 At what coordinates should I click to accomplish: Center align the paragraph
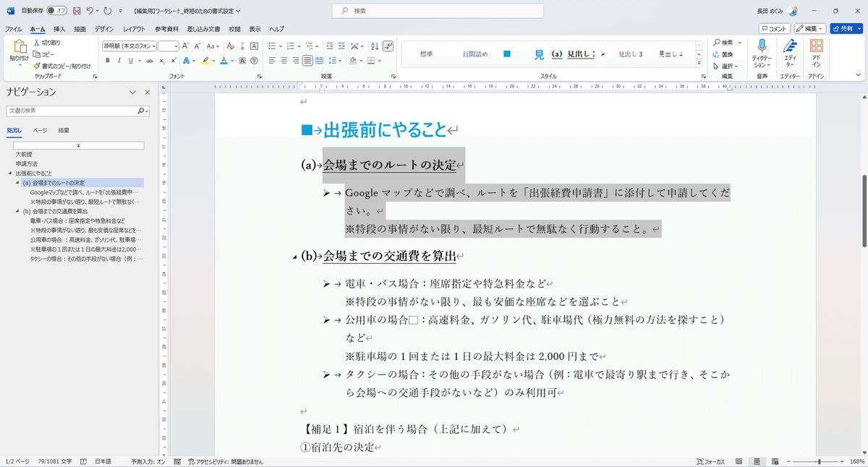(x=284, y=61)
